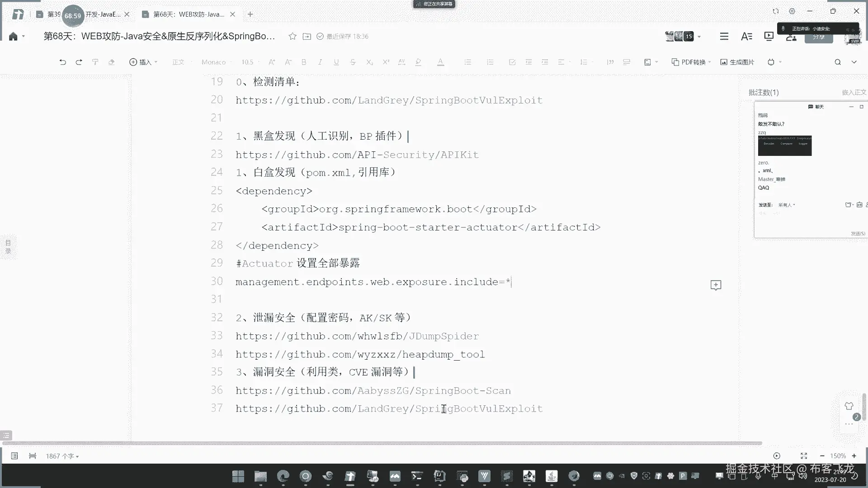
Task: Star this document as favorite
Action: click(x=292, y=36)
